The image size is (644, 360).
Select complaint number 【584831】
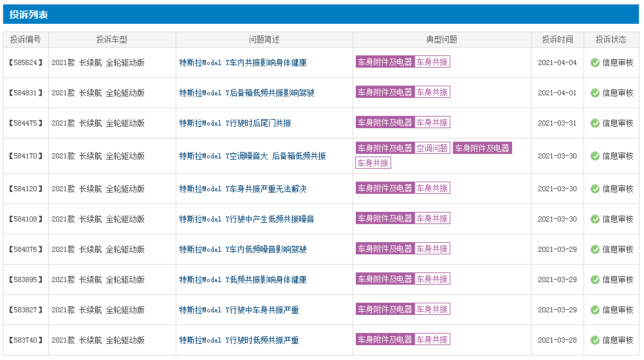[26, 93]
